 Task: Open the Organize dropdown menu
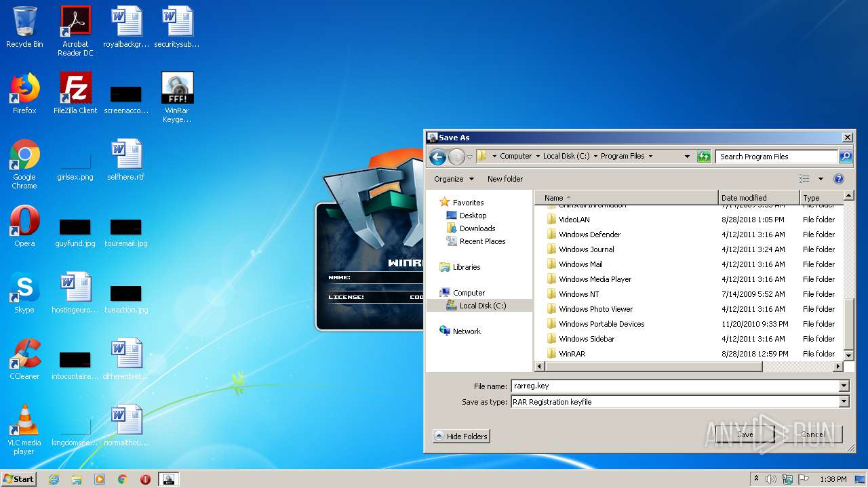(453, 179)
